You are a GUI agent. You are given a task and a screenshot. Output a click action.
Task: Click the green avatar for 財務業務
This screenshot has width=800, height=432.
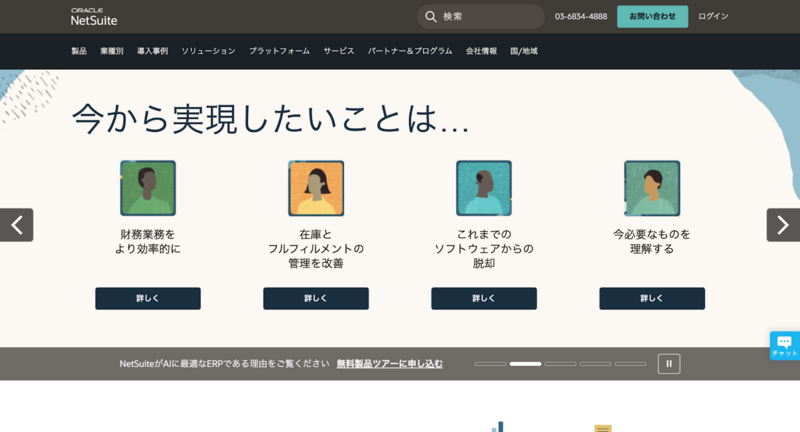tap(148, 188)
